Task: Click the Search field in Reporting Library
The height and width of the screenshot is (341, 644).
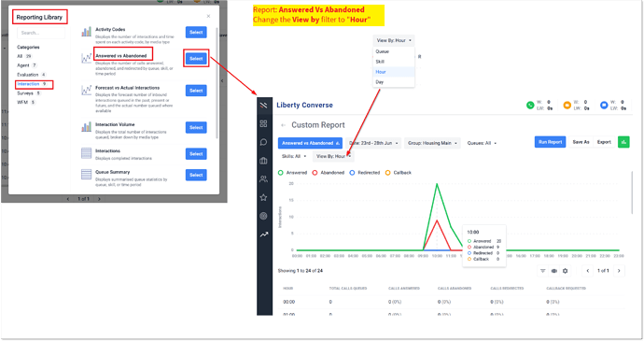Action: [x=41, y=33]
